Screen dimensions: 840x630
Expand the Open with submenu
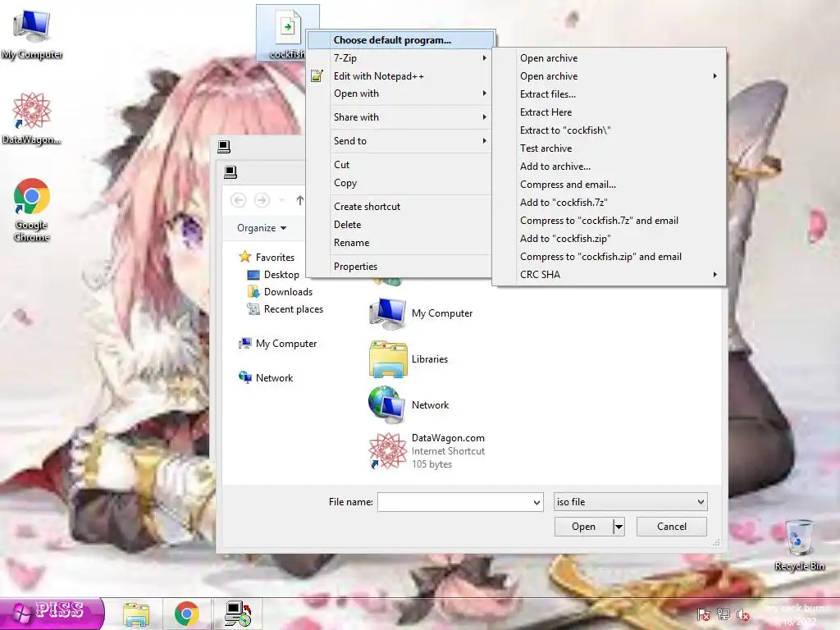point(400,94)
